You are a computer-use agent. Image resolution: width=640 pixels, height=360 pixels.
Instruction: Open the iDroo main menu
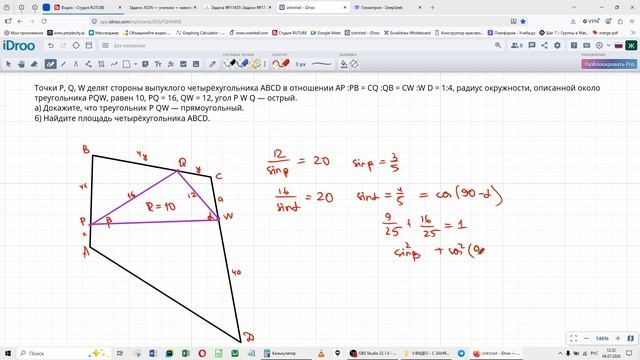click(x=105, y=45)
